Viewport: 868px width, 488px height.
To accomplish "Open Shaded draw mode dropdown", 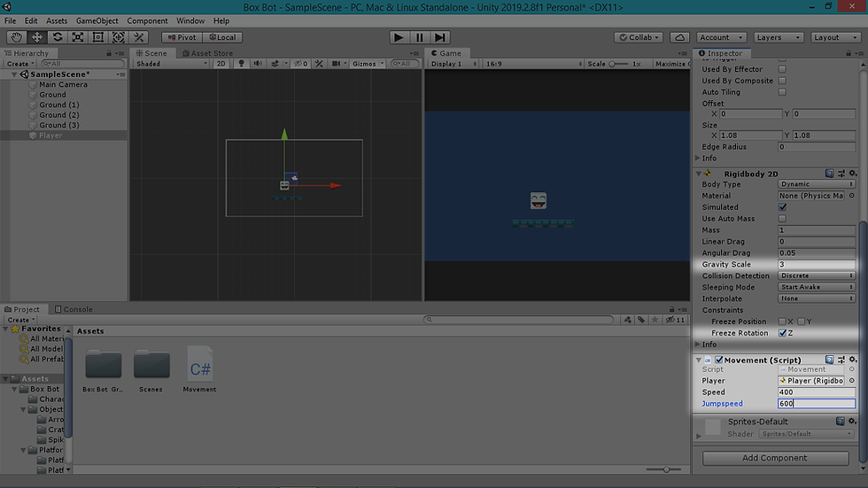I will [x=172, y=64].
